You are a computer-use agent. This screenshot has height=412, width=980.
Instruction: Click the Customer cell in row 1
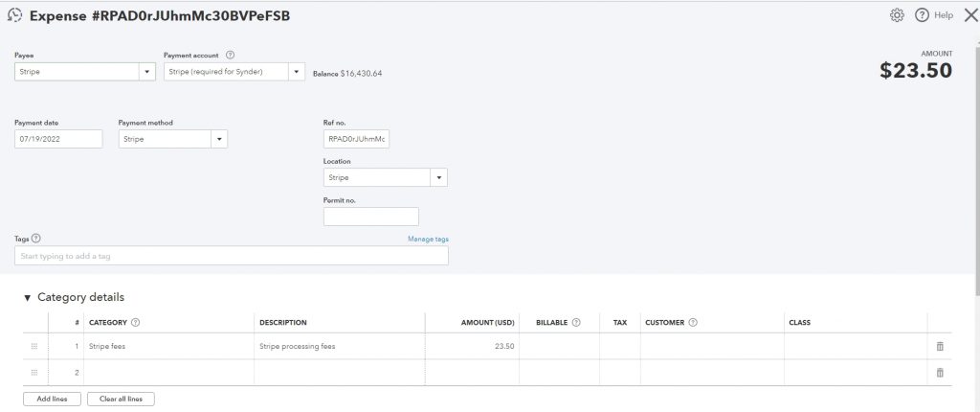pyautogui.click(x=712, y=346)
